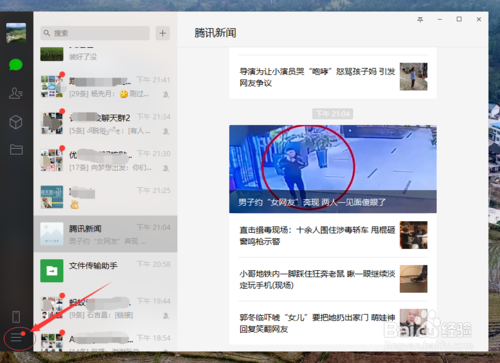Click muted bell icon on 21:41 chat
Screen dimensions: 500x363
tap(166, 95)
